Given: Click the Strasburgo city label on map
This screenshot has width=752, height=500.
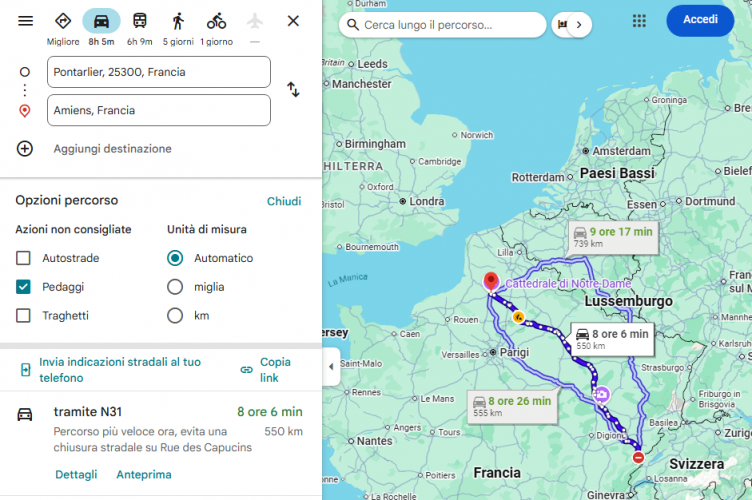Looking at the screenshot, I should click(662, 368).
